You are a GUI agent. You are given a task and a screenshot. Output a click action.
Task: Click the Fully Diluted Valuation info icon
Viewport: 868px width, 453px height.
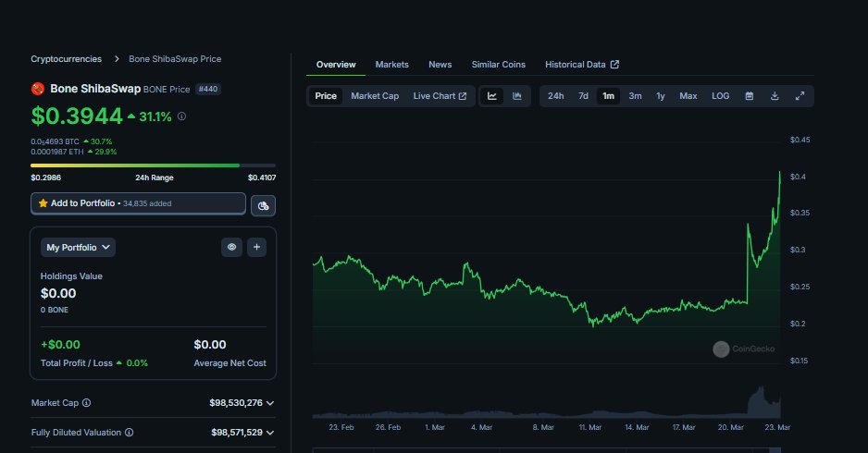tap(129, 433)
